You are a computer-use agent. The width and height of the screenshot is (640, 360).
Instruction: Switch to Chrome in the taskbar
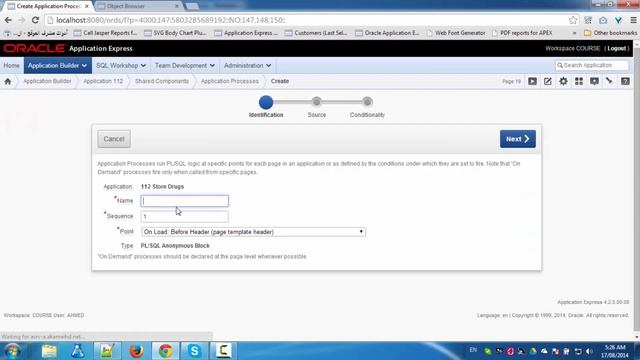coord(166,351)
